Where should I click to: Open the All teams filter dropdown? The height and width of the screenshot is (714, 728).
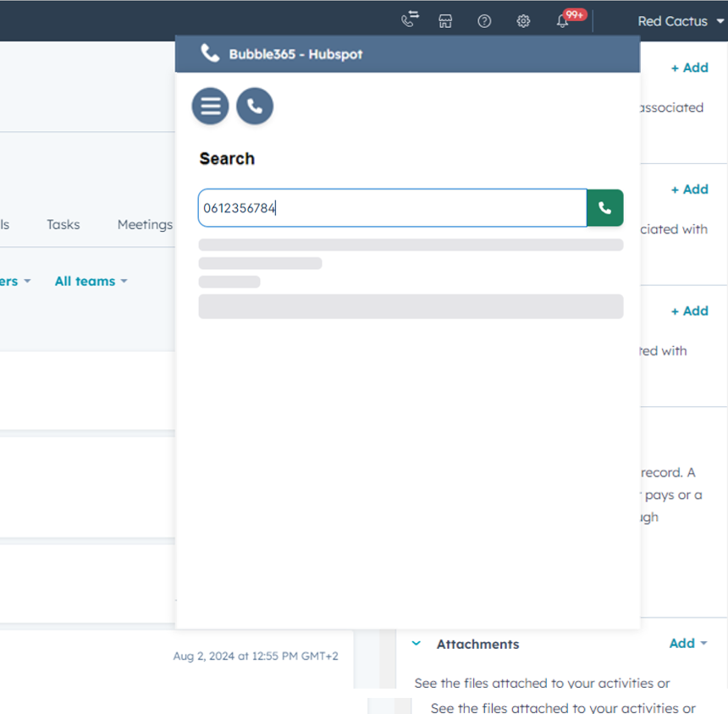(x=91, y=281)
